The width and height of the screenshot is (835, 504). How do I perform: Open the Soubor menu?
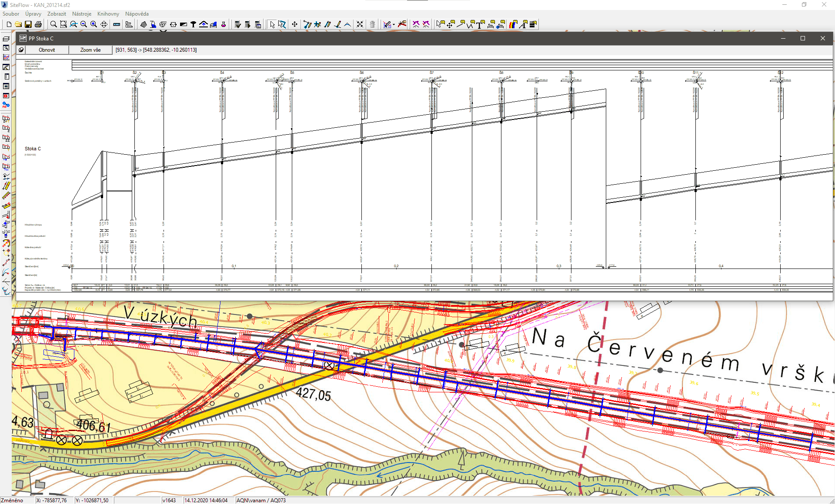coord(11,14)
